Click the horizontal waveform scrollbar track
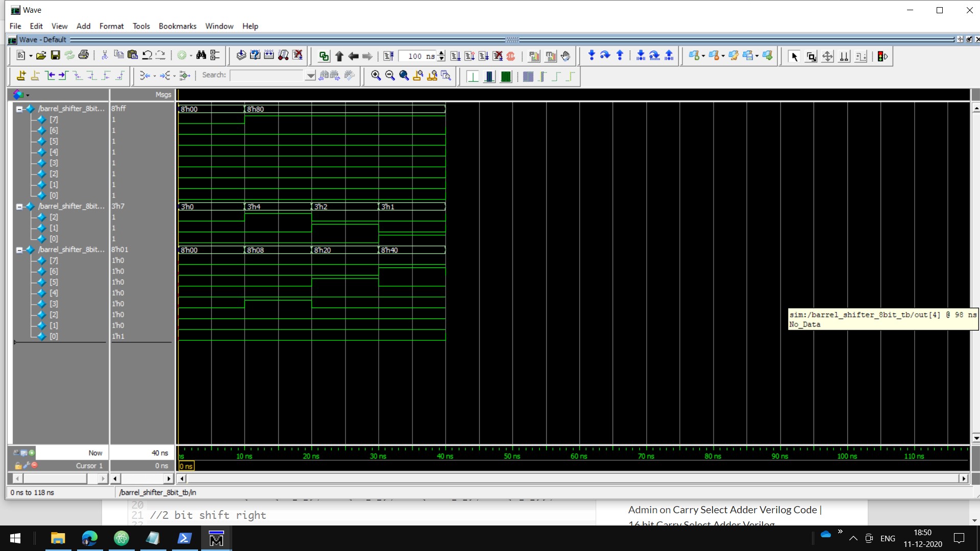The image size is (980, 551). click(572, 479)
